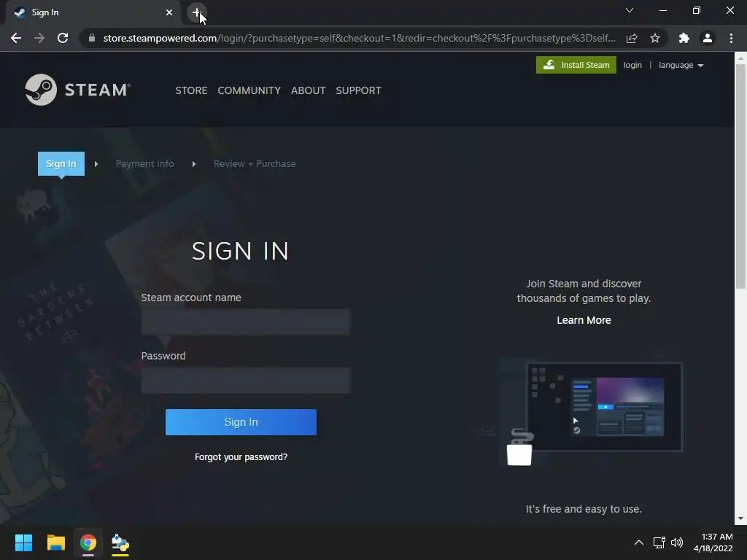Open the Chrome three-dot menu

[731, 38]
